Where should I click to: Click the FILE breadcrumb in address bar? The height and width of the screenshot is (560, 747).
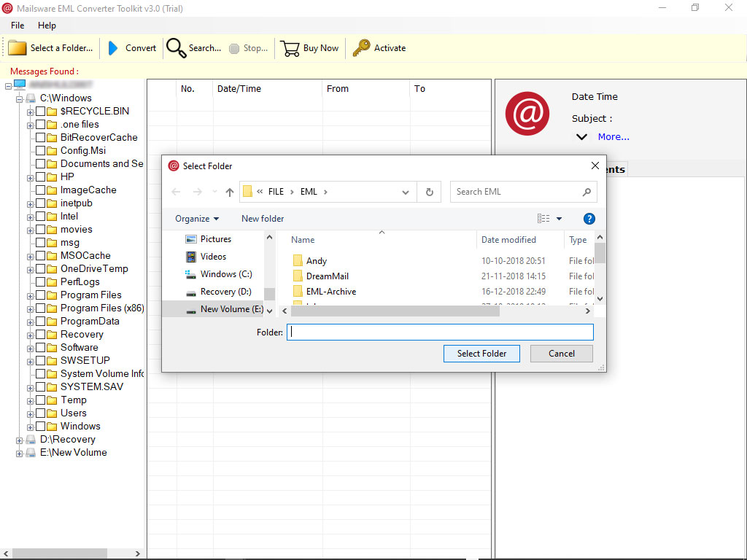(x=276, y=192)
